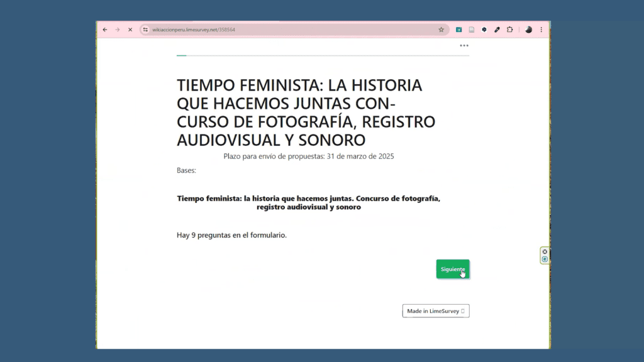The image size is (644, 362).
Task: Open the Extensions puzzle-piece menu
Action: pyautogui.click(x=509, y=30)
